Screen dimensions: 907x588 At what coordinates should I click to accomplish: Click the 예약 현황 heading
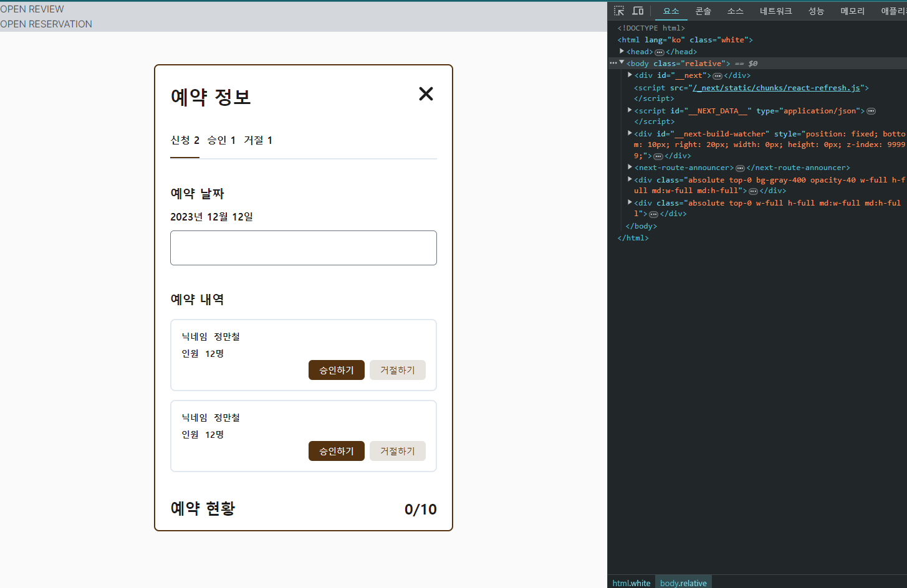pyautogui.click(x=203, y=508)
